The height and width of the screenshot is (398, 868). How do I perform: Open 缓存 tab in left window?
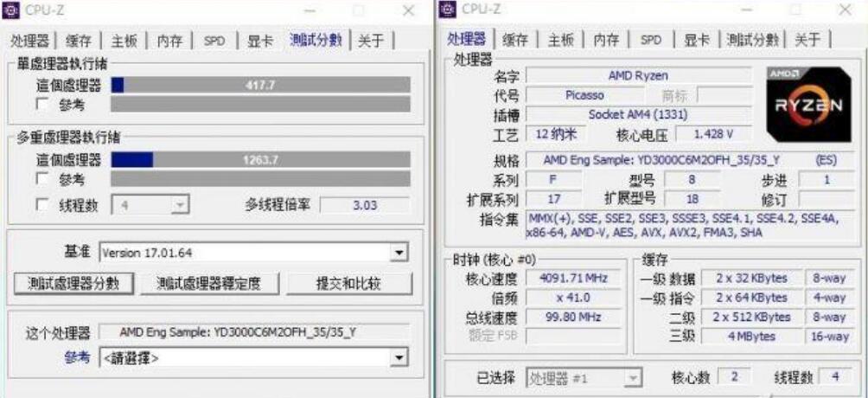point(79,41)
